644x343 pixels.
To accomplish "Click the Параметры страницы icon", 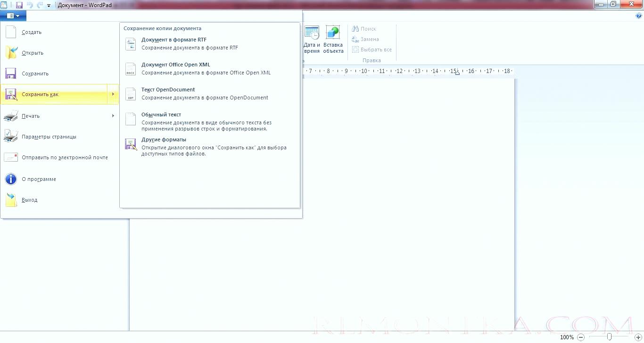I will click(11, 137).
